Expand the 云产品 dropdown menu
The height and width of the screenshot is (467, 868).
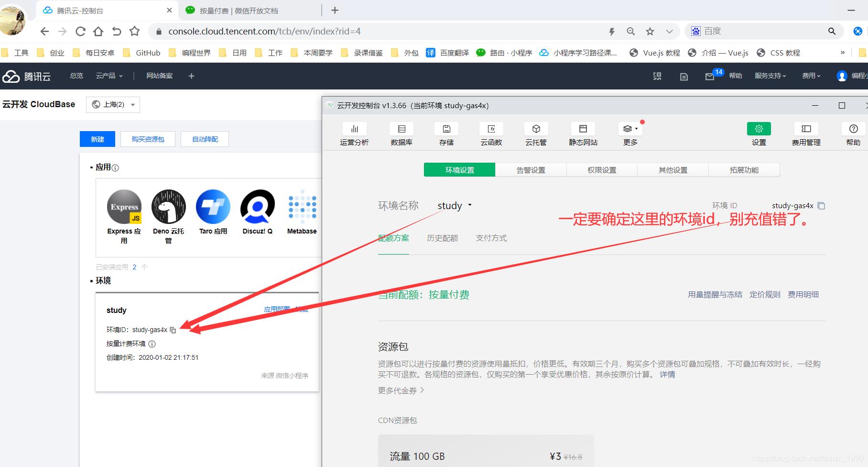[x=109, y=76]
